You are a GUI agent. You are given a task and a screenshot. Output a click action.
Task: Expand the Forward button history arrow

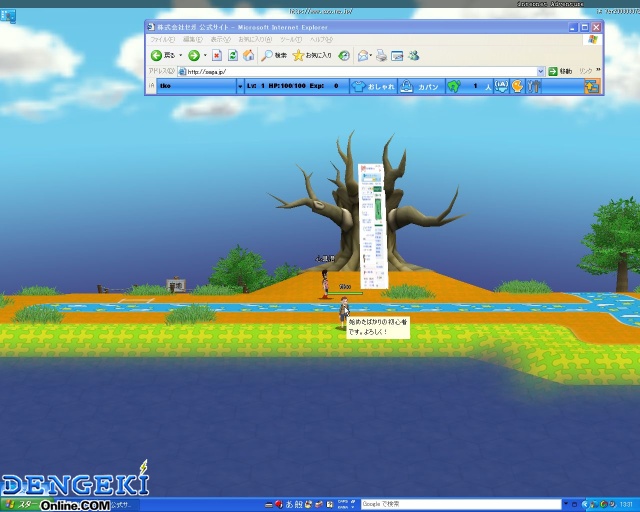(205, 56)
